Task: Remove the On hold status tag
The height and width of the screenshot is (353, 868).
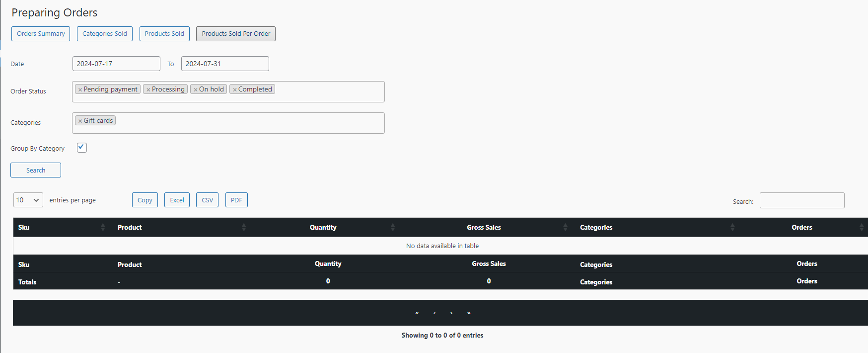Action: (196, 89)
